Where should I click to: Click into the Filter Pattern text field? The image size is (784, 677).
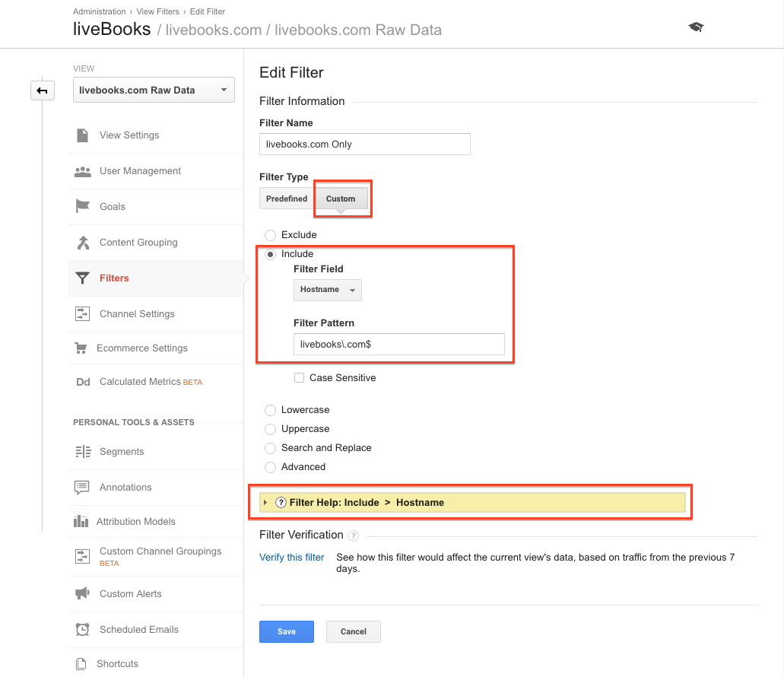(398, 344)
